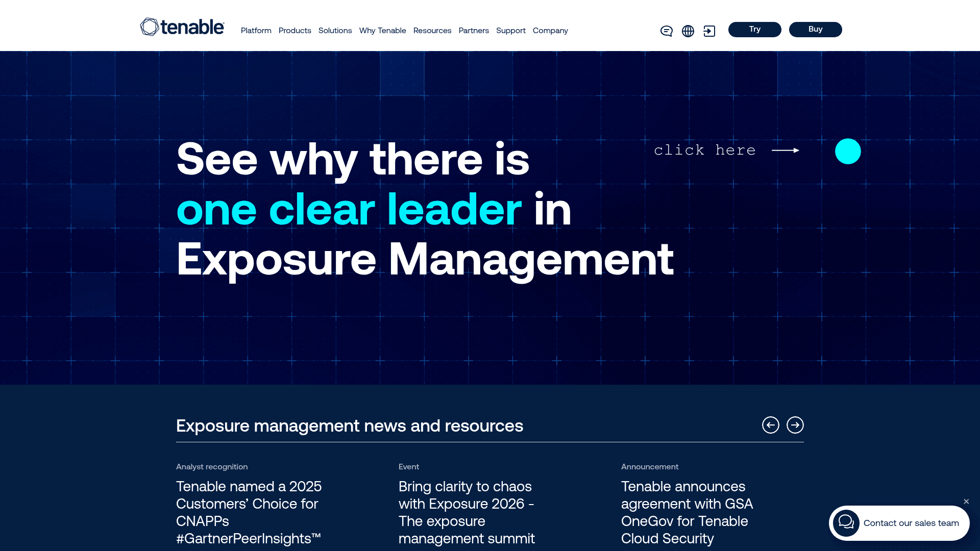This screenshot has width=980, height=551.
Task: Dismiss the sales chat popup with the X
Action: click(966, 502)
